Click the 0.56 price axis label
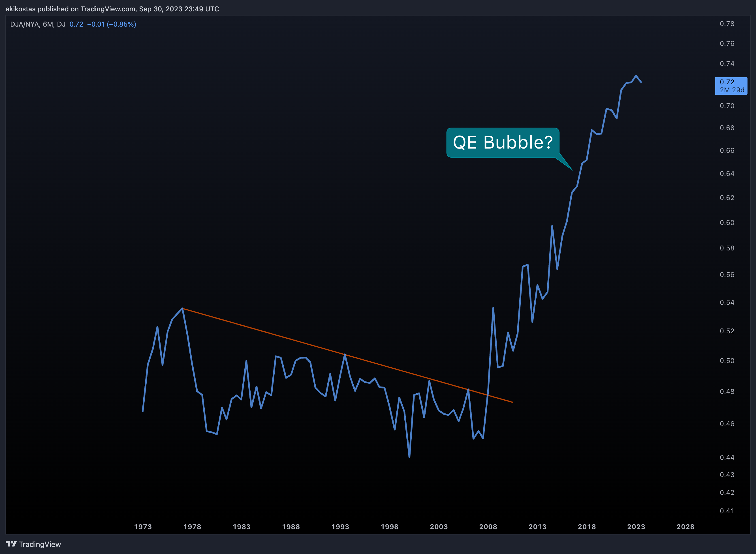This screenshot has height=554, width=756. [727, 275]
